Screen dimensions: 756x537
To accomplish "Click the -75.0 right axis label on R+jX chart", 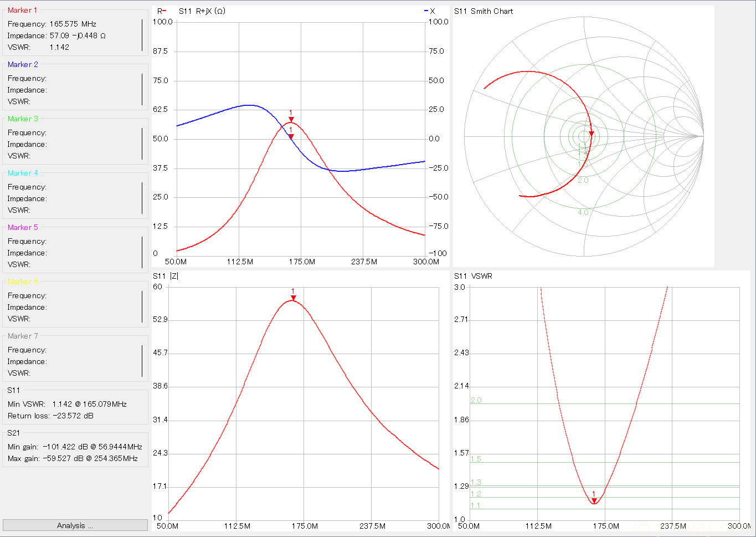I will pyautogui.click(x=439, y=226).
